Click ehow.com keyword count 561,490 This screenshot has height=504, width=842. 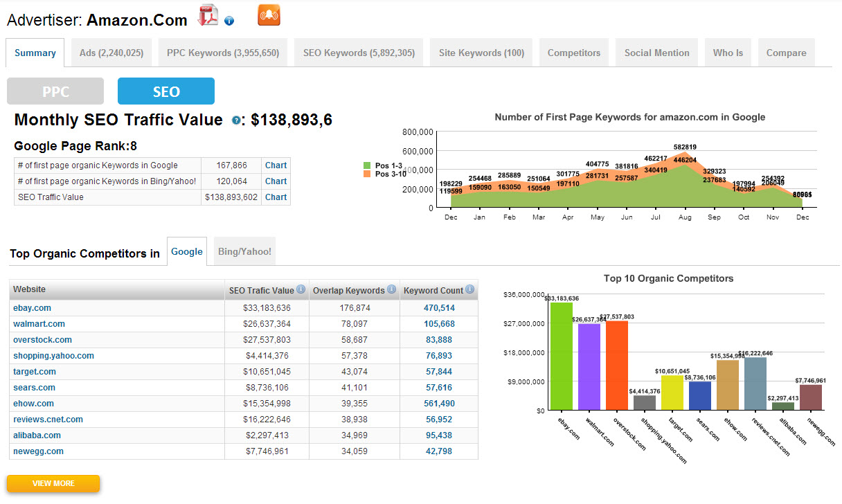439,404
